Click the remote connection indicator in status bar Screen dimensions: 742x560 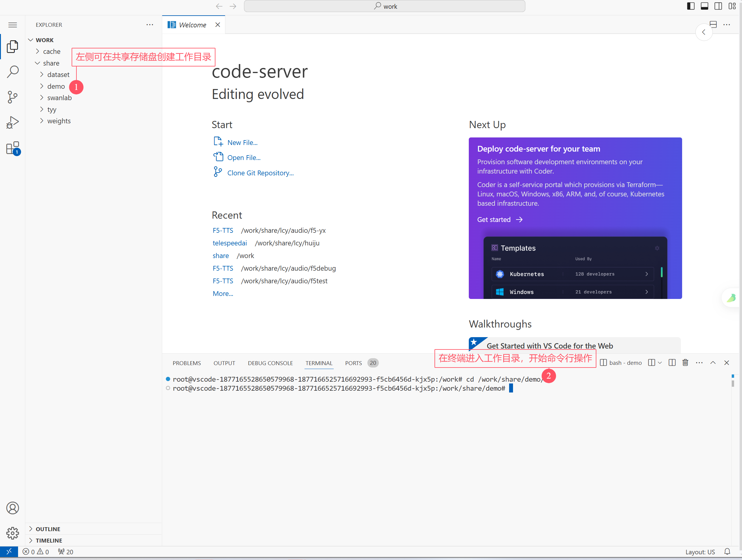point(9,552)
